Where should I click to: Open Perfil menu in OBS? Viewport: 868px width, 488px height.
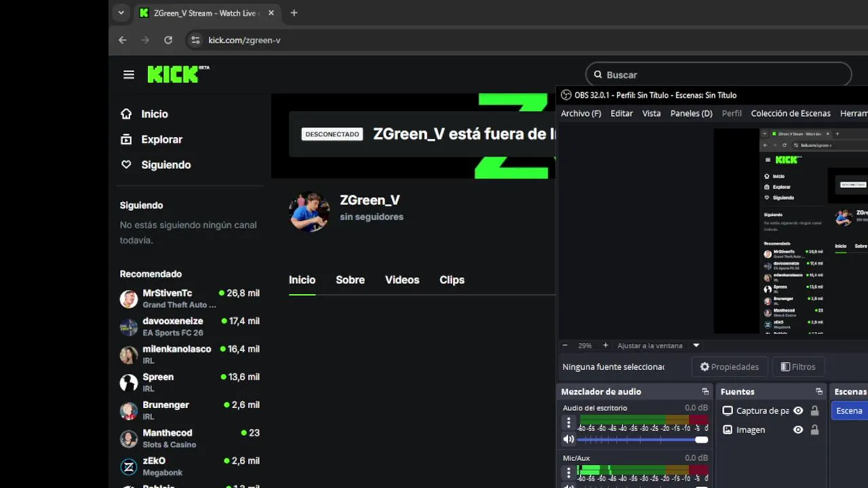(x=732, y=113)
